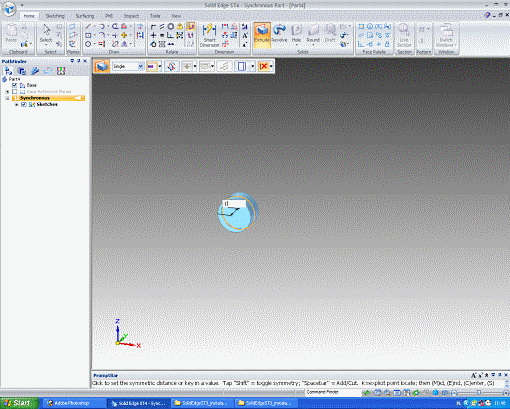Switch to the PMI ribbon tab
The height and width of the screenshot is (409, 510).
click(109, 16)
